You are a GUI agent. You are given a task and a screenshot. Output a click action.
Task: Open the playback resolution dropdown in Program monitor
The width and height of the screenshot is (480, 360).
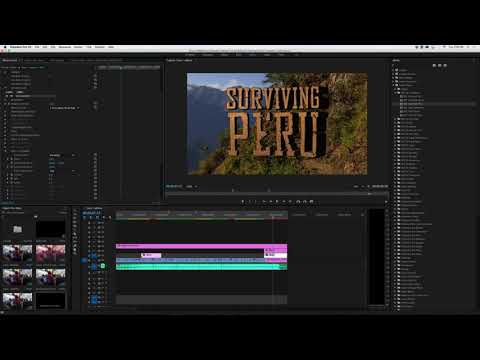click(359, 186)
